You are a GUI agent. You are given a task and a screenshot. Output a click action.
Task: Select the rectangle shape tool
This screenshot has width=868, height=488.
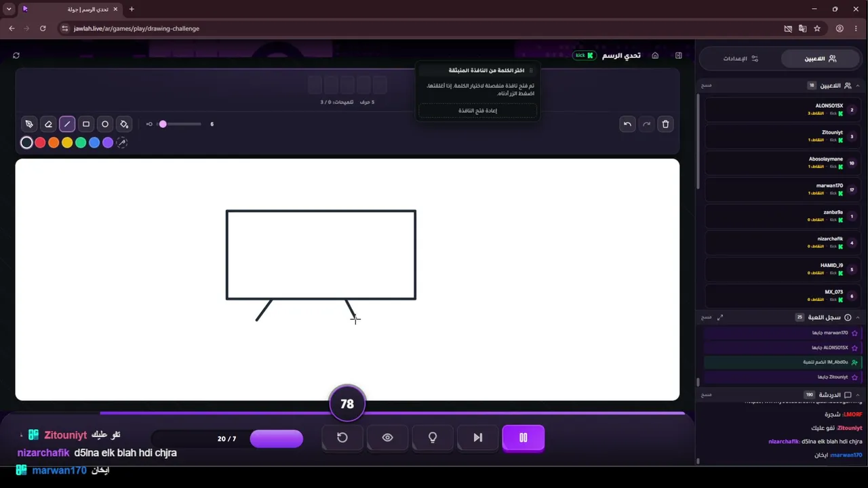point(86,124)
